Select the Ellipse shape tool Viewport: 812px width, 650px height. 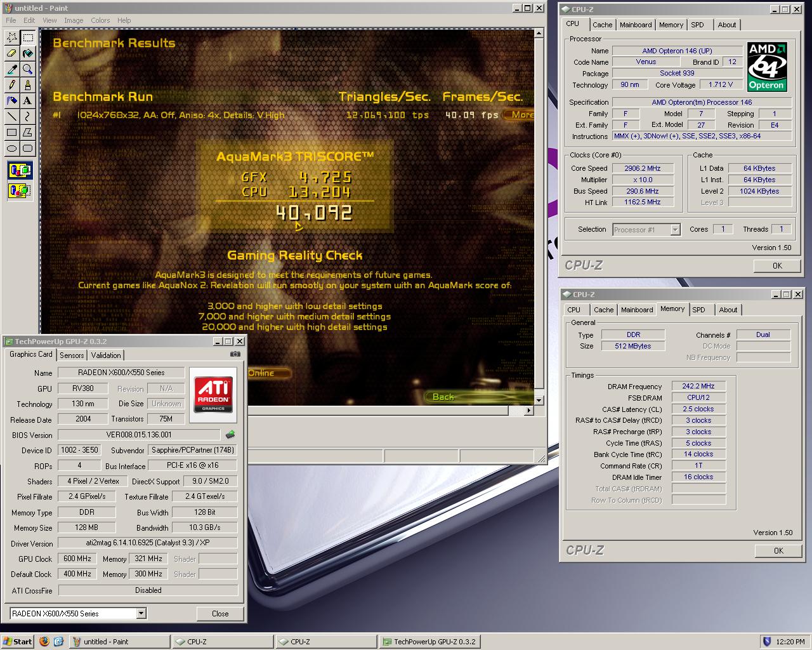click(12, 148)
